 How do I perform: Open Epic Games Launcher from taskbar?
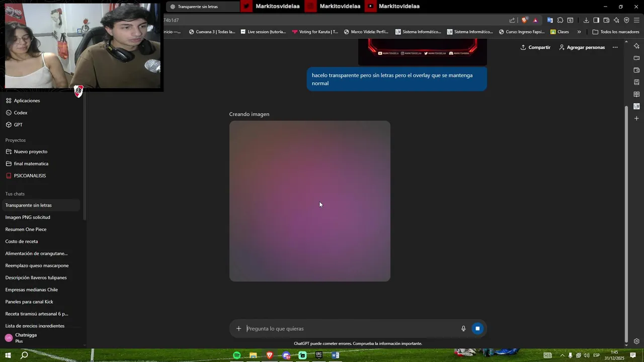tap(319, 355)
